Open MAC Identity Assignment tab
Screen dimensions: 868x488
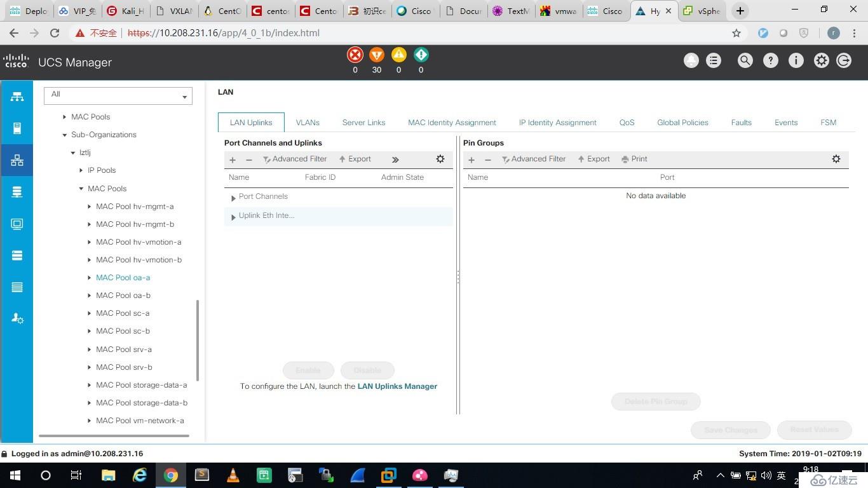(452, 123)
